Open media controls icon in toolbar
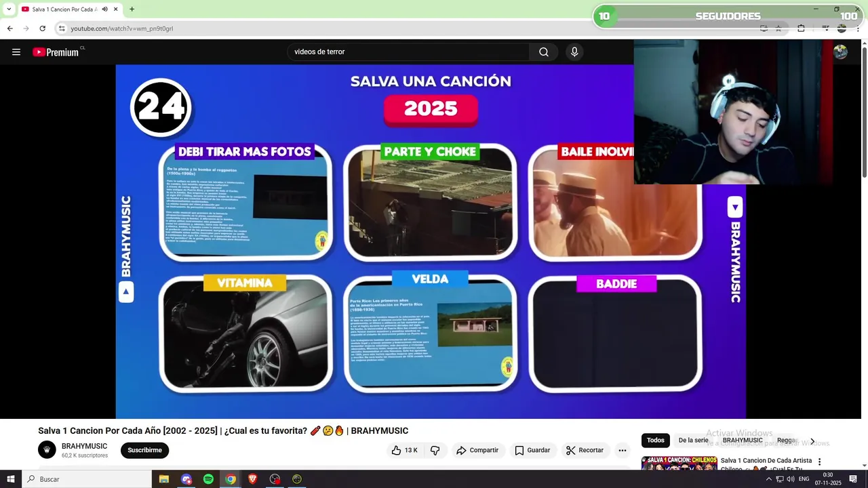 826,28
